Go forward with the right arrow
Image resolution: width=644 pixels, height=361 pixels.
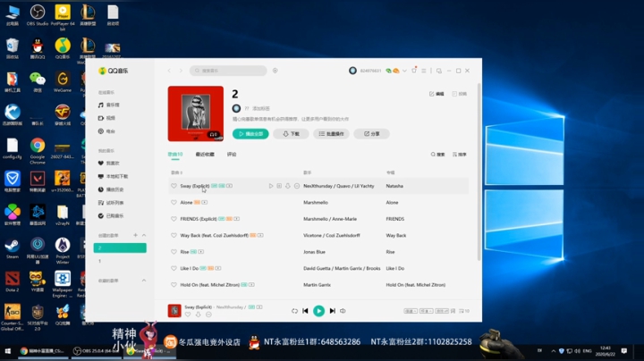181,71
